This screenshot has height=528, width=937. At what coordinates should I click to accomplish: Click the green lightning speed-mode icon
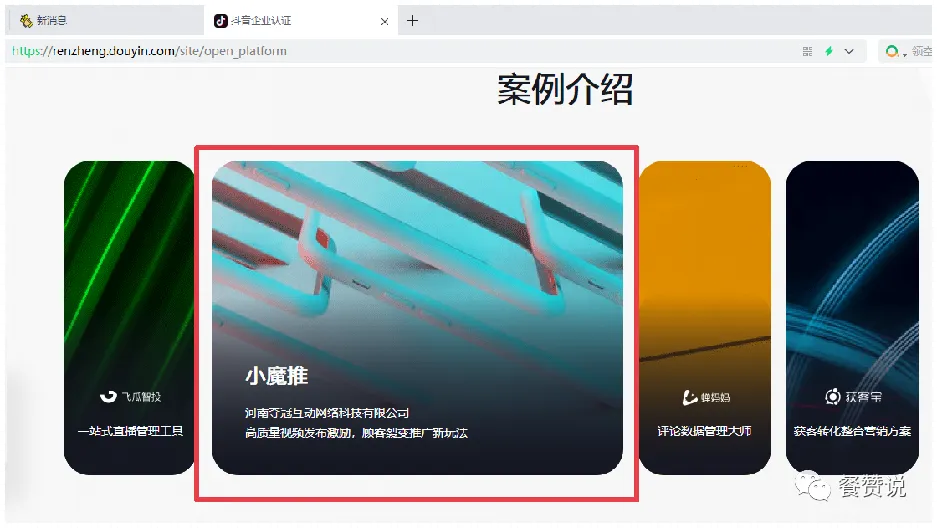pyautogui.click(x=829, y=51)
